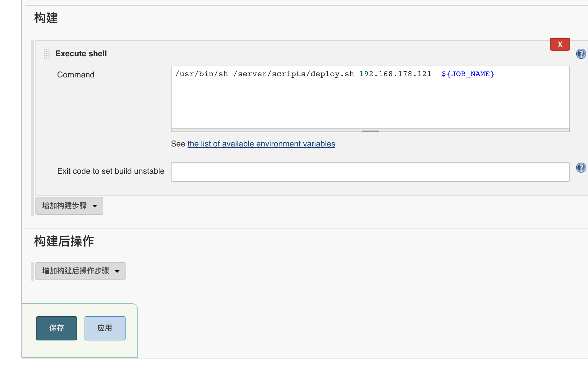Open the 增加构建步骤 dropdown
Image resolution: width=588 pixels, height=365 pixels.
click(69, 206)
